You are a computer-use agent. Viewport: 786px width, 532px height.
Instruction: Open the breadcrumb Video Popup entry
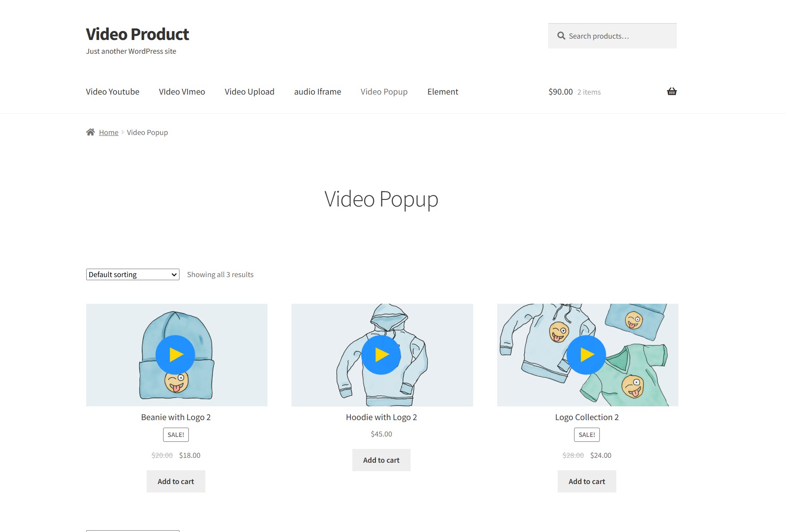[x=148, y=132]
